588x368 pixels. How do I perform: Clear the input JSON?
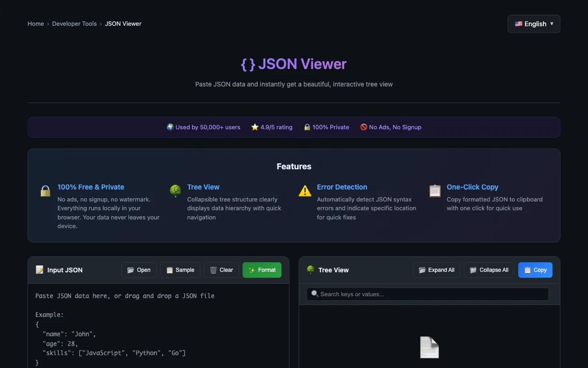pyautogui.click(x=221, y=270)
